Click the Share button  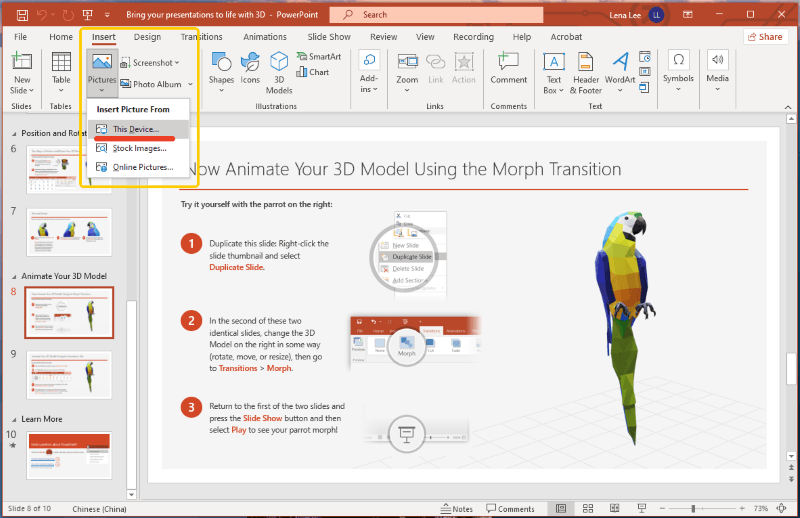pos(765,37)
